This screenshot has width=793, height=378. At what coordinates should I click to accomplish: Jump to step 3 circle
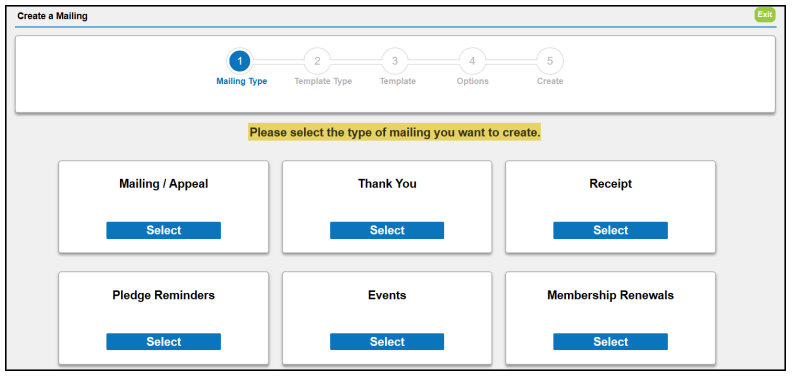click(x=395, y=61)
